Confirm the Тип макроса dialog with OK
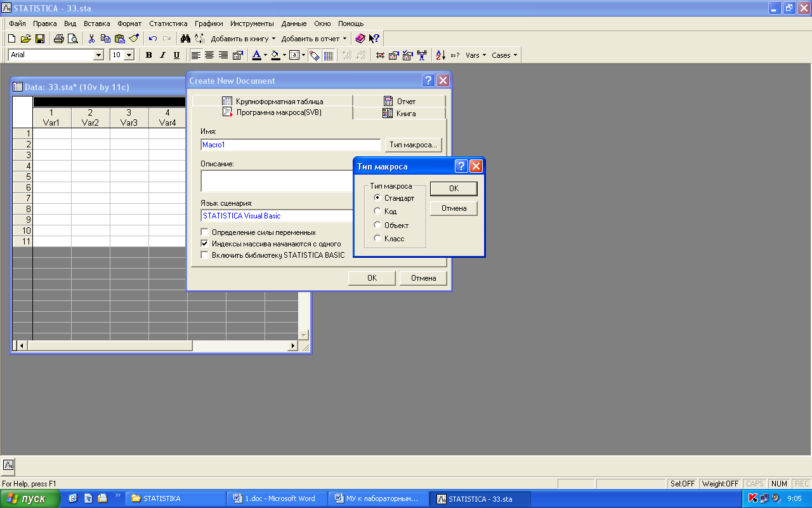 tap(454, 189)
